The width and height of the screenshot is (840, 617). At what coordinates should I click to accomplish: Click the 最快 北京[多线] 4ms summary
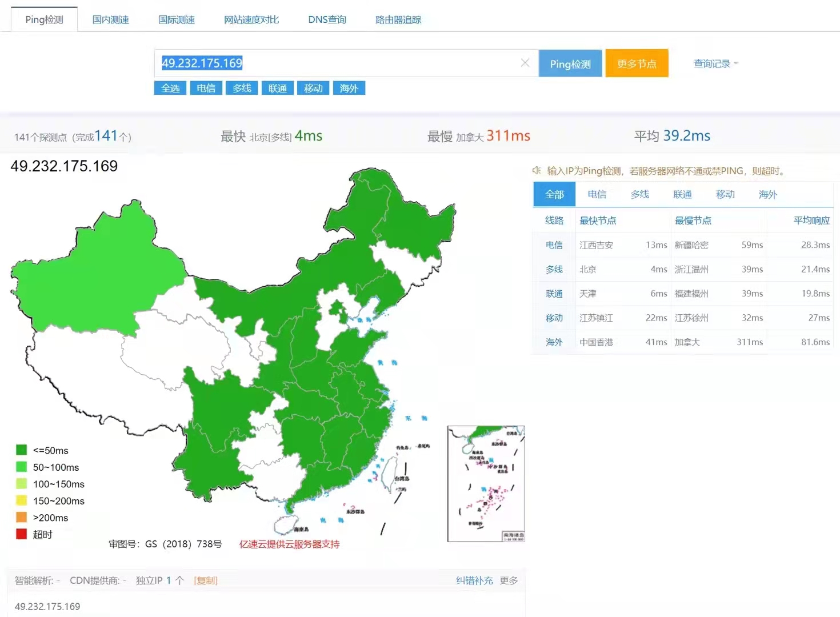pyautogui.click(x=271, y=136)
